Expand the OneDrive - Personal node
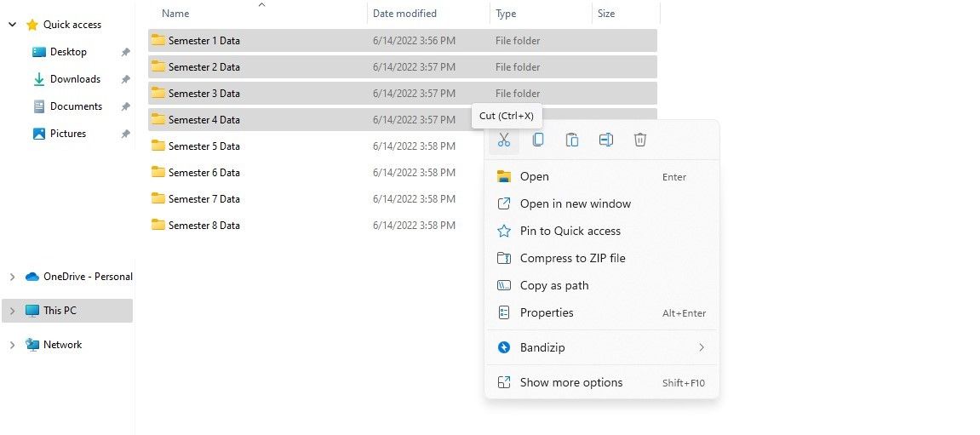 [x=12, y=277]
